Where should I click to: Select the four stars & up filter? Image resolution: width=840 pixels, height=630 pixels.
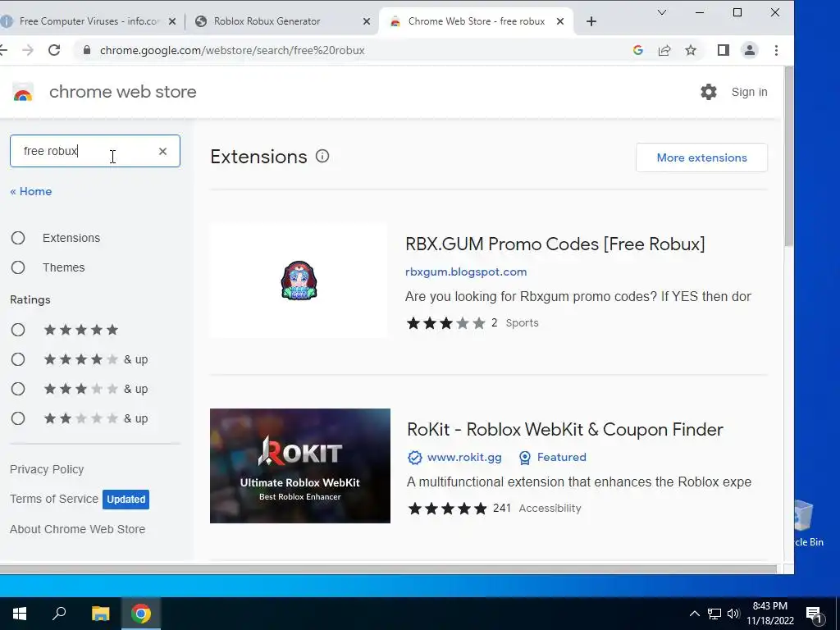pyautogui.click(x=18, y=359)
